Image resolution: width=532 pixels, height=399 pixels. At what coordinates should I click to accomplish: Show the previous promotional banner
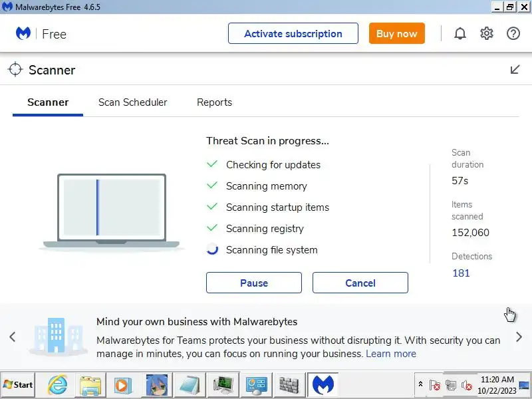pyautogui.click(x=13, y=337)
